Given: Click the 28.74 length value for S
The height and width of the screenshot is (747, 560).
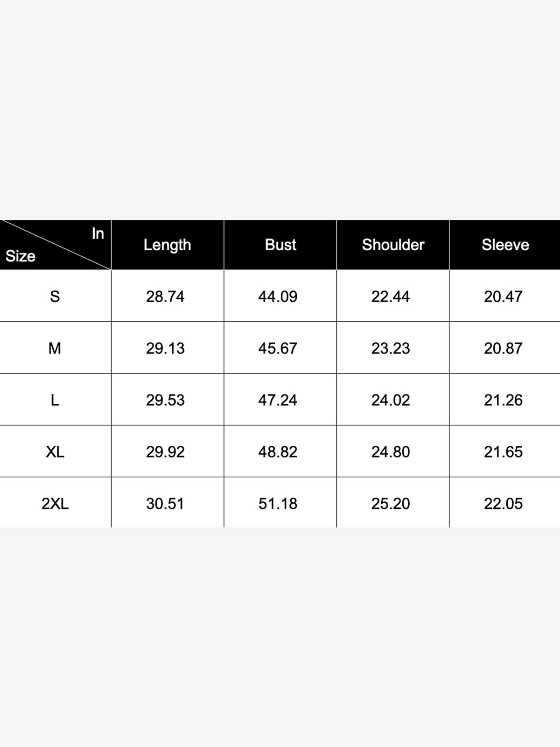Looking at the screenshot, I should click(165, 296).
